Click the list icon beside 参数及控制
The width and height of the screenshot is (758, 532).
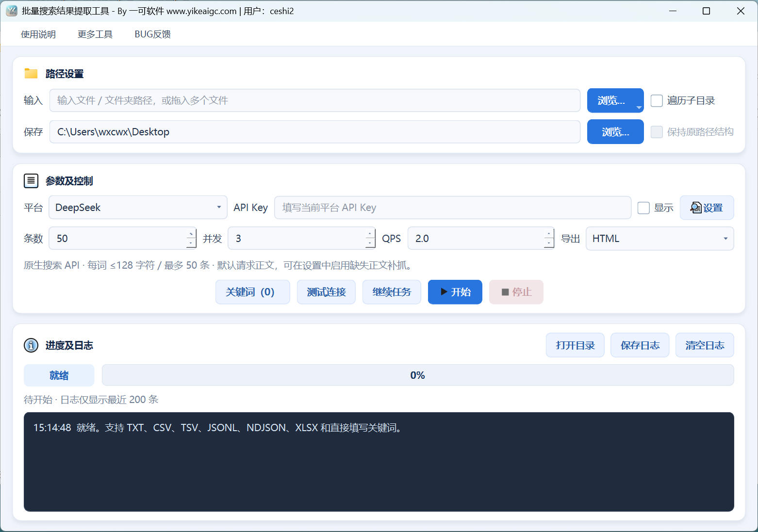pos(31,181)
